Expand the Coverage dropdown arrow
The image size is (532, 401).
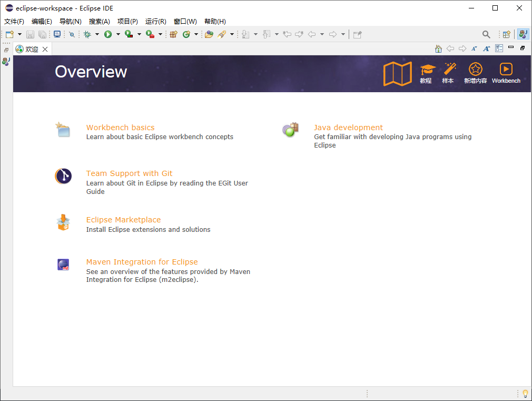coord(139,34)
